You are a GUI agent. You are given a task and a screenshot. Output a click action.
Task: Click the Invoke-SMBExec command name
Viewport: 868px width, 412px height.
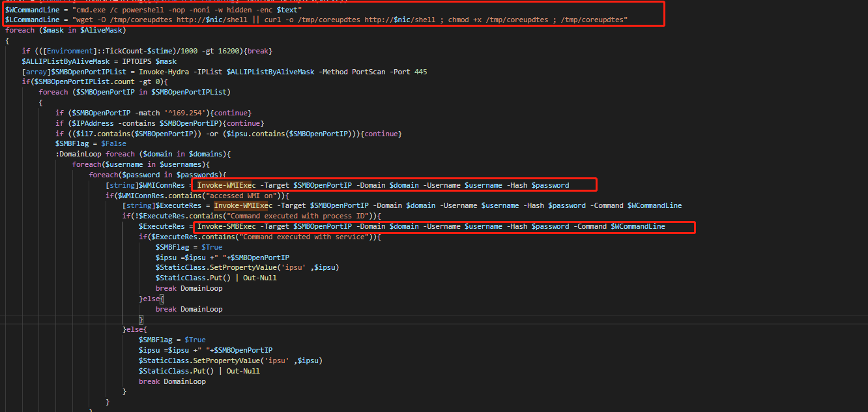coord(226,226)
